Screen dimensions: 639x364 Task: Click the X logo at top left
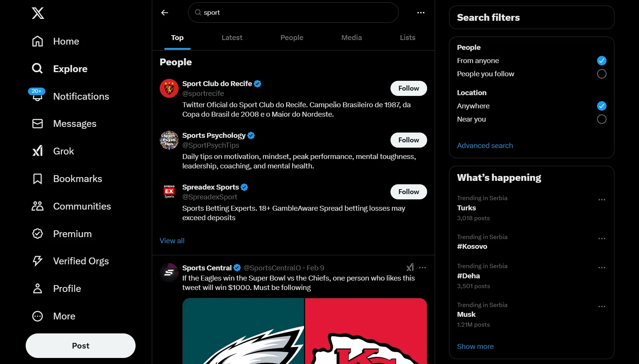click(38, 13)
